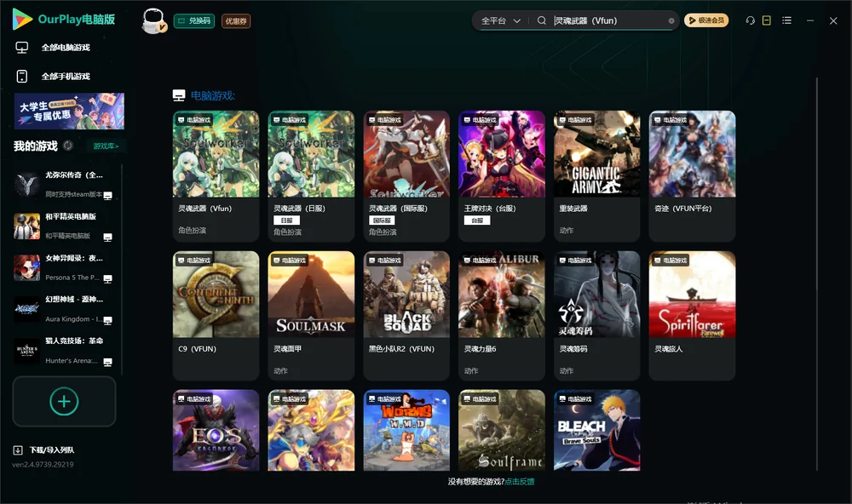Viewport: 852px width, 504px height.
Task: Click the 电脑游戏 badge on Soulmask card
Action: click(289, 261)
